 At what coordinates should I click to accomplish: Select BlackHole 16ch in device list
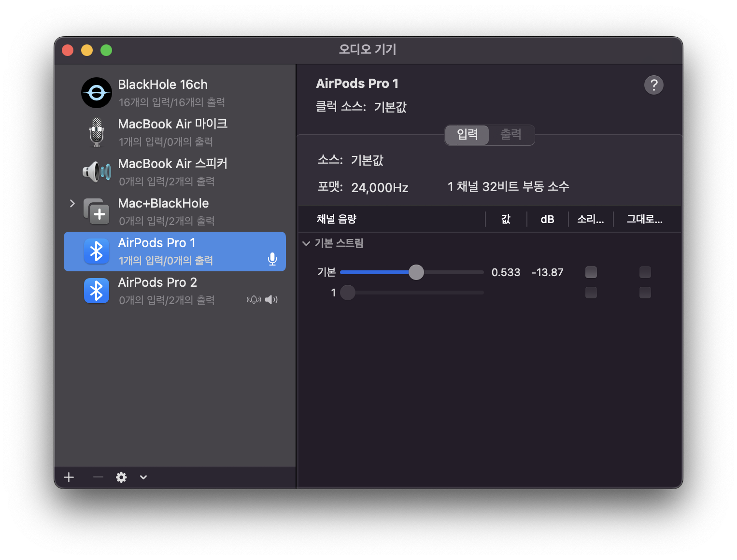pos(175,93)
